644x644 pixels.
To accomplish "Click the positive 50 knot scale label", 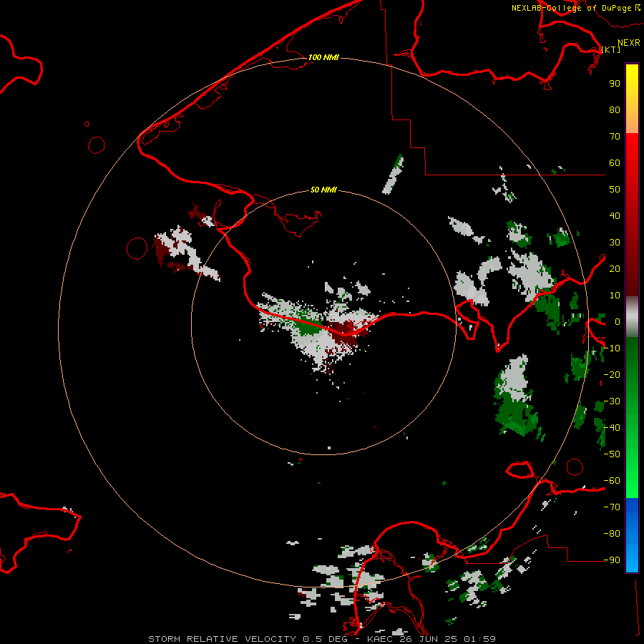I will pyautogui.click(x=615, y=190).
